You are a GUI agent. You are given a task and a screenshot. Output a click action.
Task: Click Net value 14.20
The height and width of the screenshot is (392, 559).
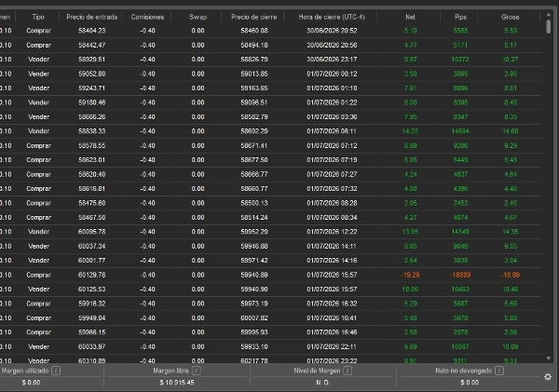tap(410, 131)
